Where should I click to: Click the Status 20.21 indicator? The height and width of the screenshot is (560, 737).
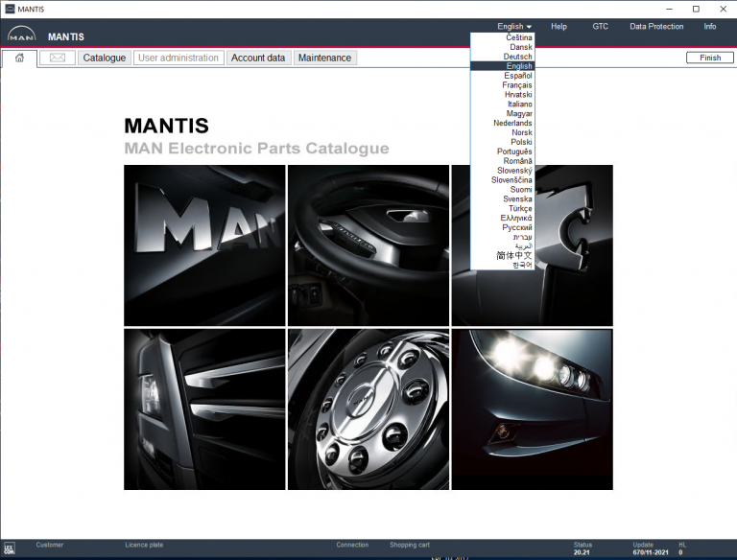click(582, 548)
